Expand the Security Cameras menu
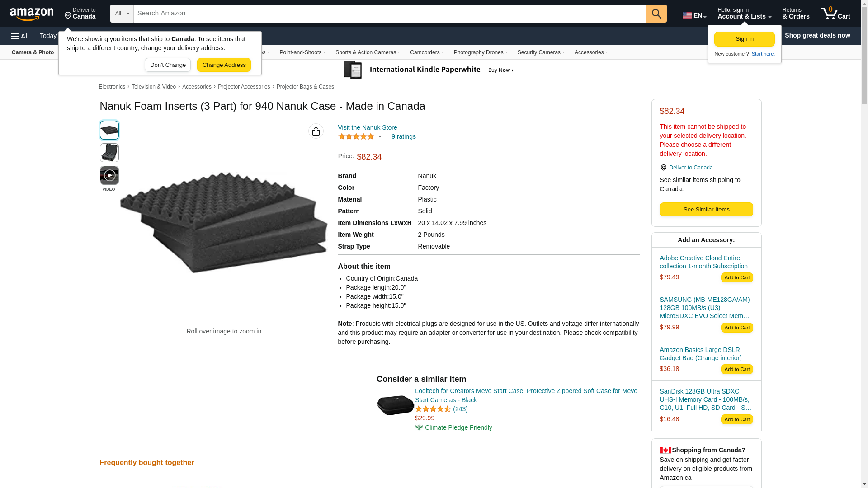The width and height of the screenshot is (868, 488). (541, 52)
